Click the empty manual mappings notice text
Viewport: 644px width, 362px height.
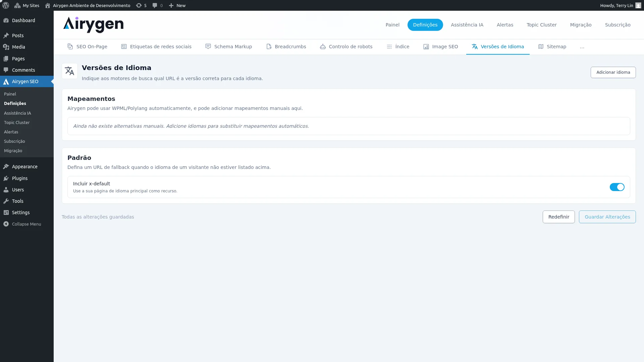(191, 126)
